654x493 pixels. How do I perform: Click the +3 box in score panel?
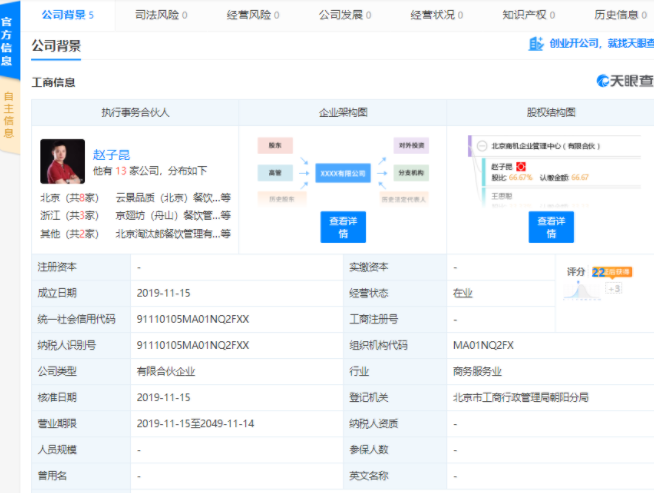pyautogui.click(x=614, y=288)
